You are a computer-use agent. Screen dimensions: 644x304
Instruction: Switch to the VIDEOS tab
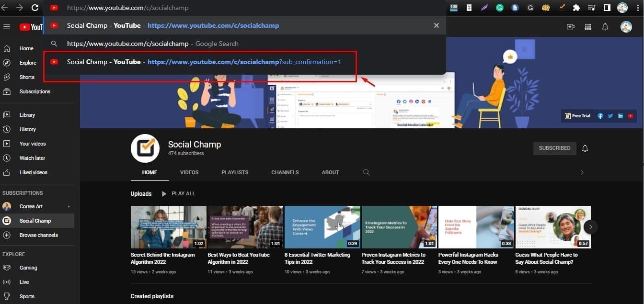tap(189, 172)
